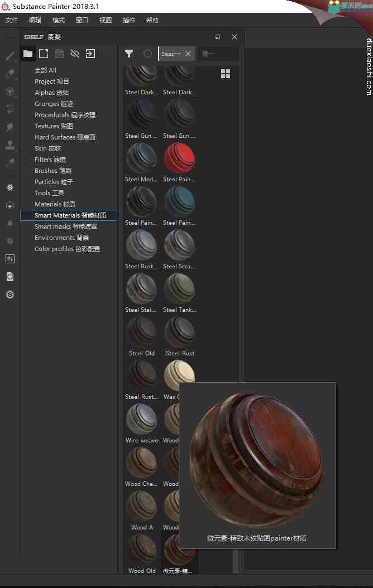Show shelf folder view icon
This screenshot has width=373, height=588.
point(28,54)
